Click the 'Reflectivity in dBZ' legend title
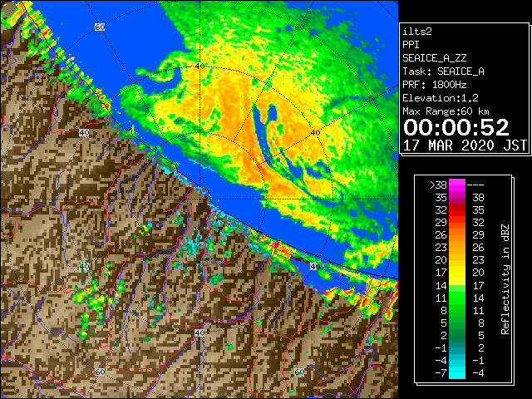 pyautogui.click(x=505, y=279)
